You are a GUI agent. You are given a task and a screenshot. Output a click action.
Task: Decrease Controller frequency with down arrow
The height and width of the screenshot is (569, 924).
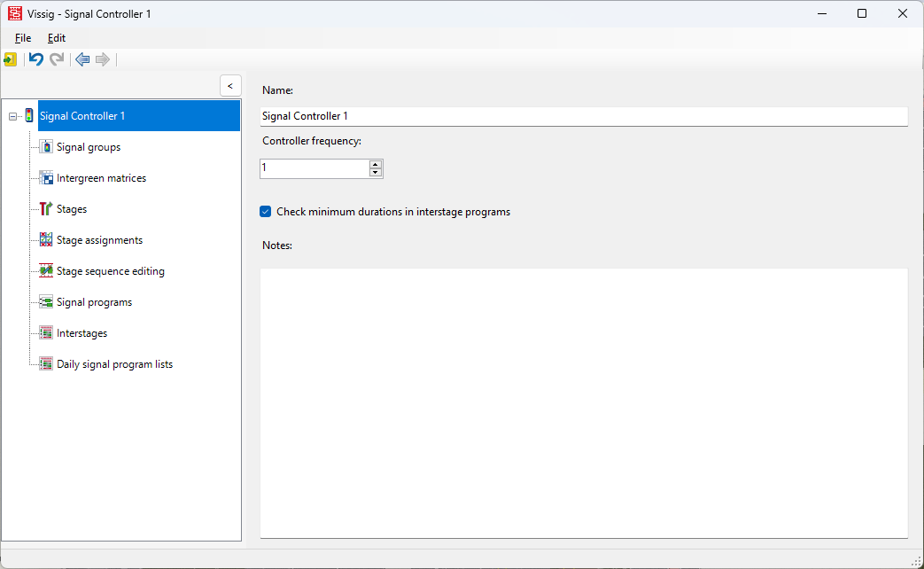[x=376, y=173]
